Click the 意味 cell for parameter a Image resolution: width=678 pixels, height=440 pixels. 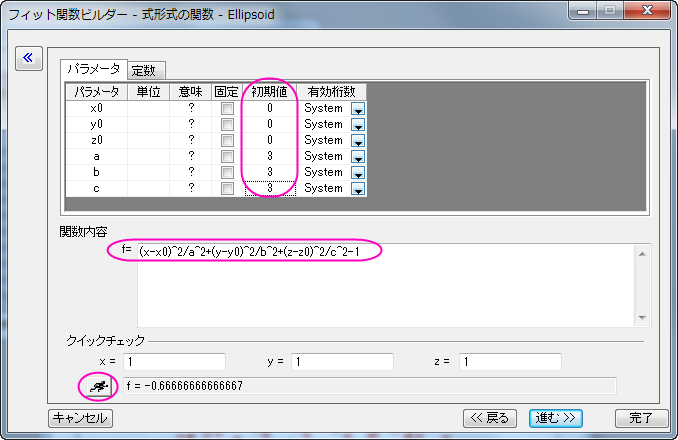[191, 156]
